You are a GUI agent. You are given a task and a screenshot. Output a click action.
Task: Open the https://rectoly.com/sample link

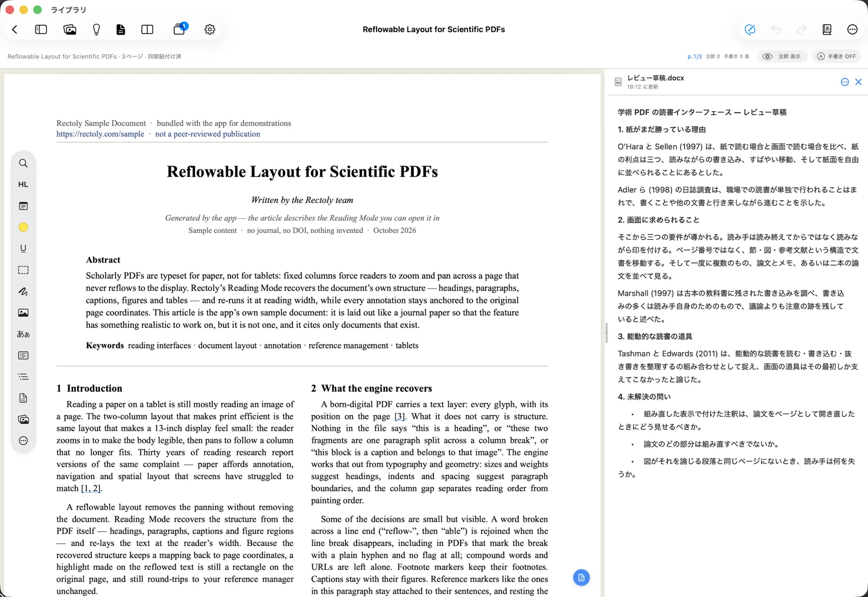100,134
